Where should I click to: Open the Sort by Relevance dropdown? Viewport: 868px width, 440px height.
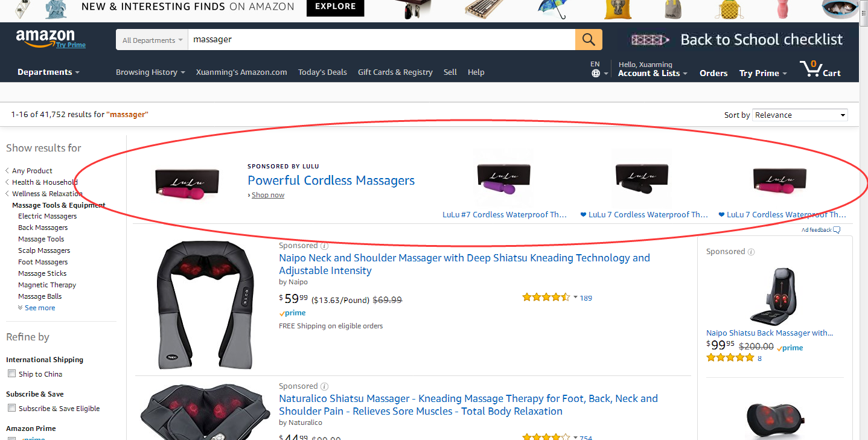(x=800, y=115)
